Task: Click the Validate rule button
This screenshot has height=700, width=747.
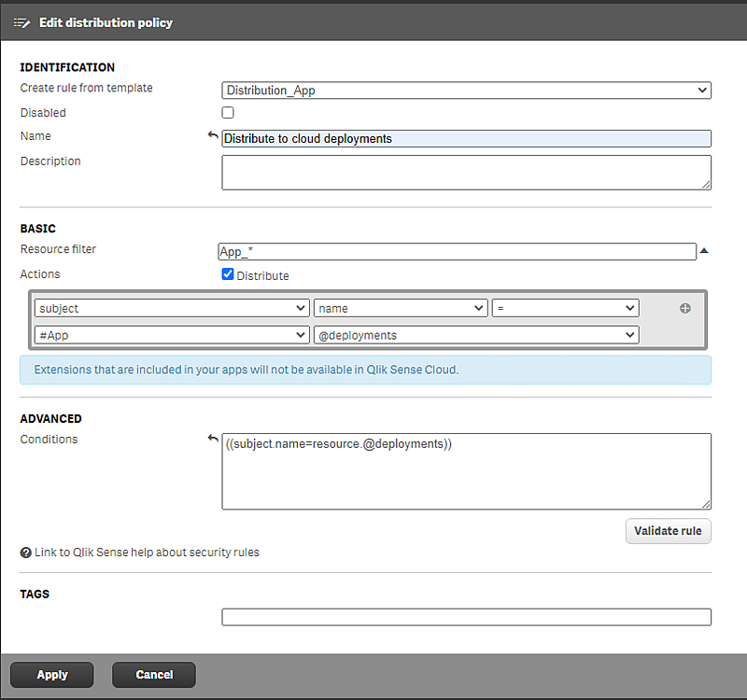Action: coord(668,530)
